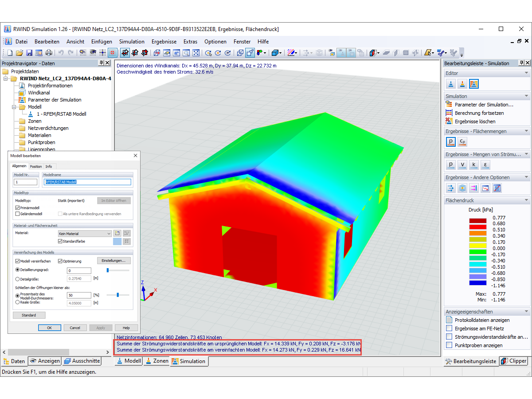The height and width of the screenshot is (399, 532).
Task: Open the Ergebnisse menu
Action: tap(164, 42)
